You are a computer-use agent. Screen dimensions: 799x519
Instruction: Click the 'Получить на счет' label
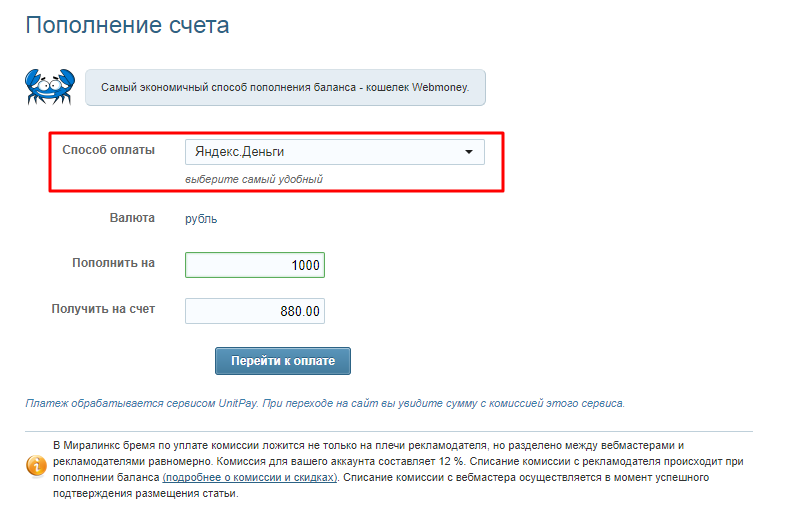pos(103,309)
